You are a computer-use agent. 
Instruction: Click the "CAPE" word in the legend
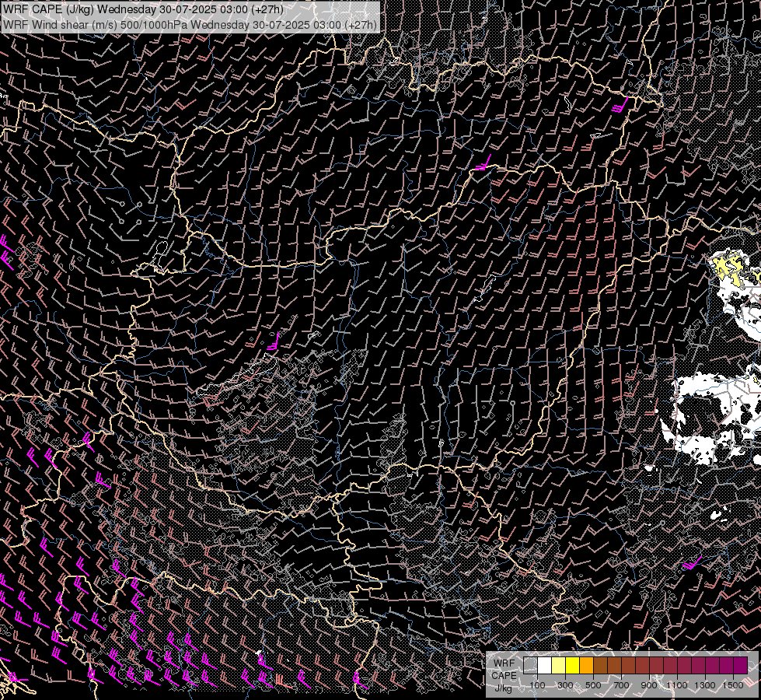click(x=504, y=676)
